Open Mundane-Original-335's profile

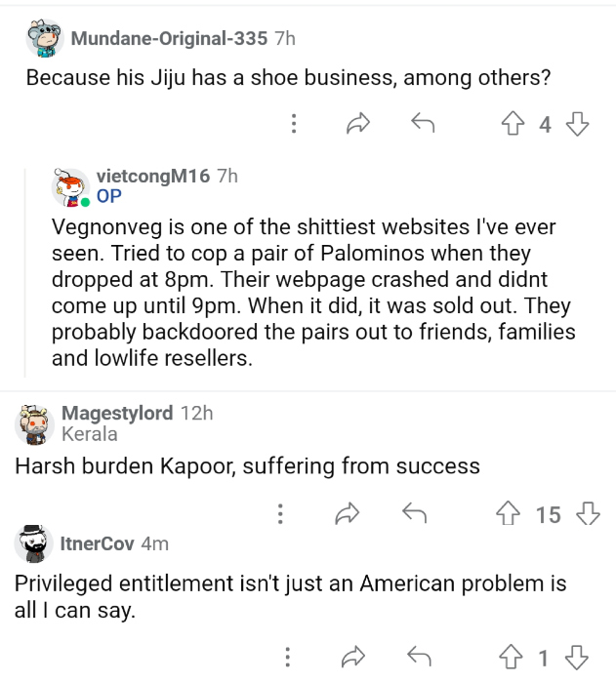point(169,39)
